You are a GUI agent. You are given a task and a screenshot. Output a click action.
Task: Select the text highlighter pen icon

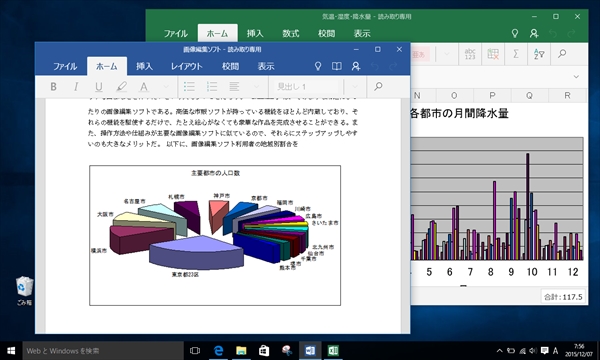click(x=121, y=87)
